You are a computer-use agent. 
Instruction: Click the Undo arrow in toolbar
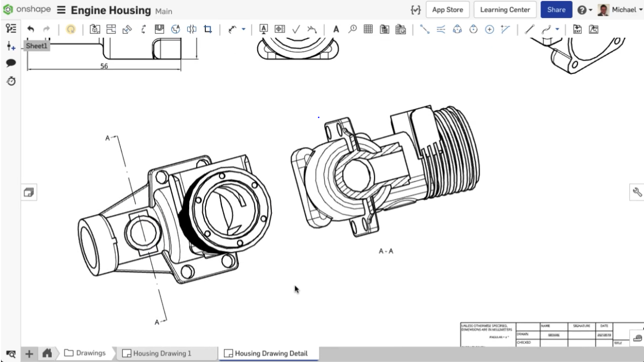(31, 30)
